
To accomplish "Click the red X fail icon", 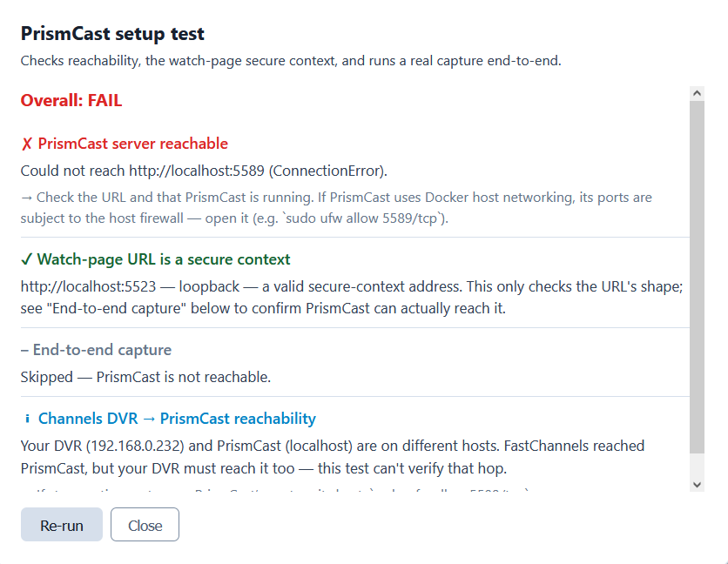I will click(26, 144).
